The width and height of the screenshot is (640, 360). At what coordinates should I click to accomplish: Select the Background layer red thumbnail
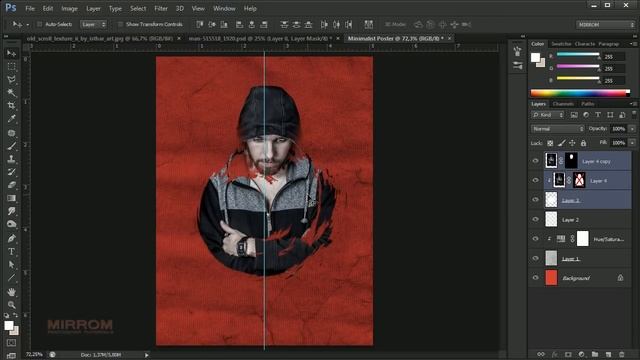[x=551, y=278]
